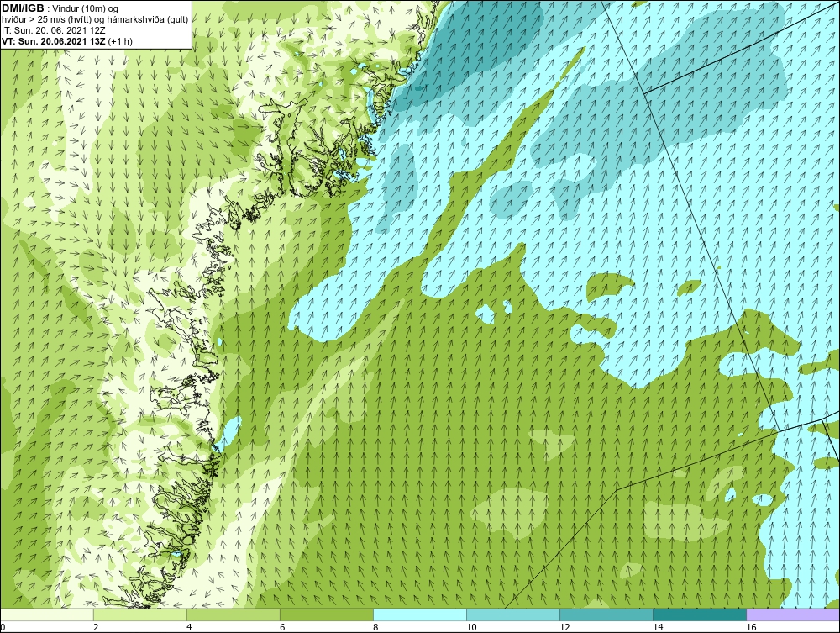Click the legend tick label '14'
The height and width of the screenshot is (633, 840).
point(658,628)
